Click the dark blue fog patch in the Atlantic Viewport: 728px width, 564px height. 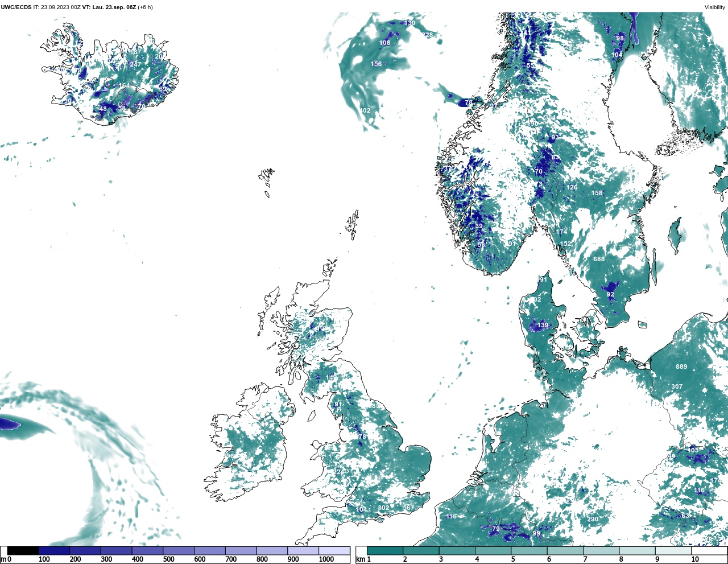(x=10, y=424)
